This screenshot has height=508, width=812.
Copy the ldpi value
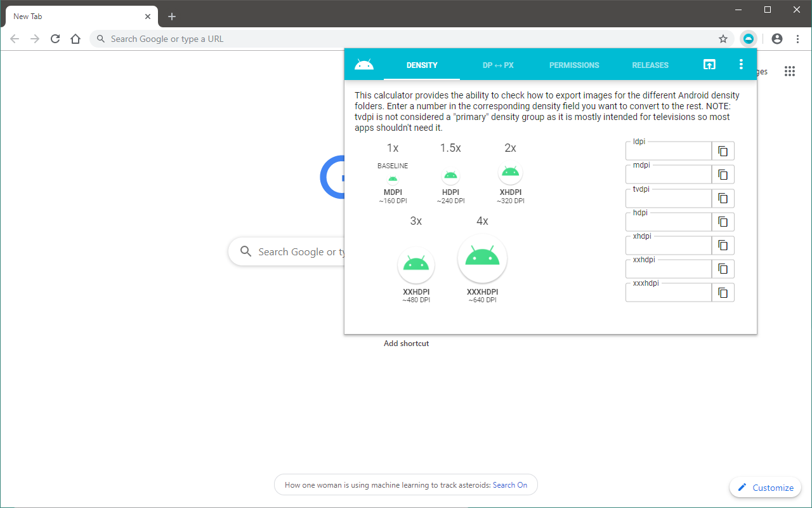(x=723, y=151)
